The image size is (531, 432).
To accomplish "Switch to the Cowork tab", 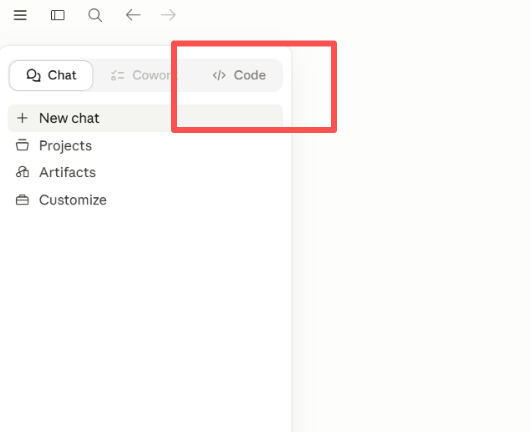I will pos(145,75).
